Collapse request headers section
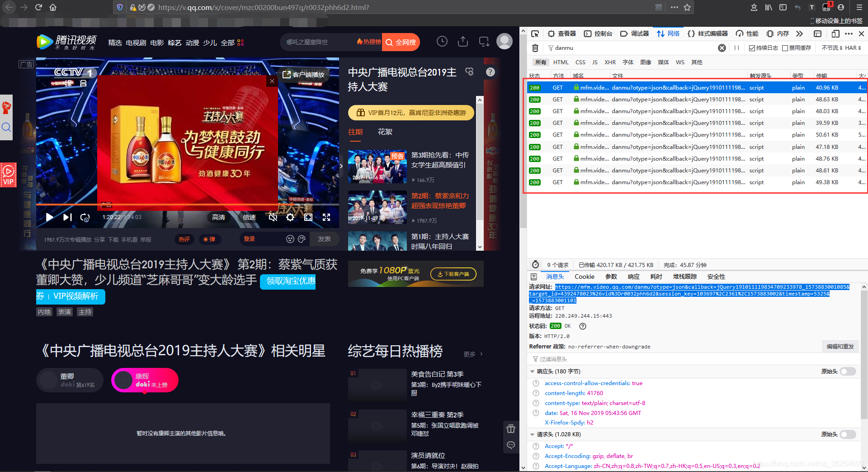 (x=532, y=434)
